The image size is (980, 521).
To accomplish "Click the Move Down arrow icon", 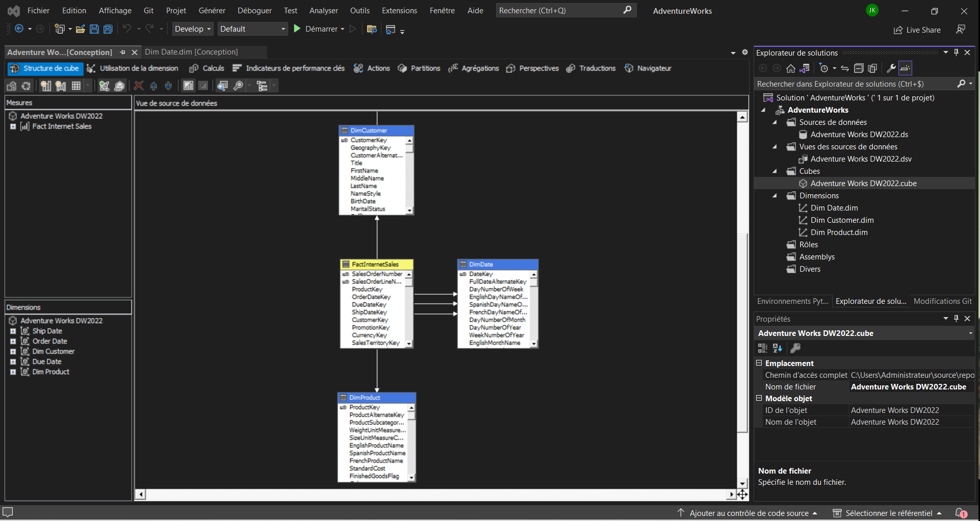I will (168, 86).
